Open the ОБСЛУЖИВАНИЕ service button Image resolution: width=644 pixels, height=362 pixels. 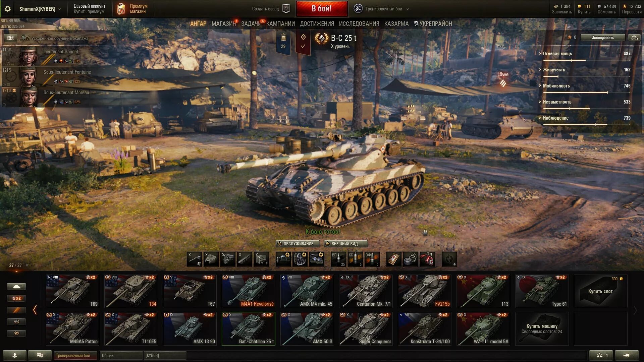coord(298,244)
